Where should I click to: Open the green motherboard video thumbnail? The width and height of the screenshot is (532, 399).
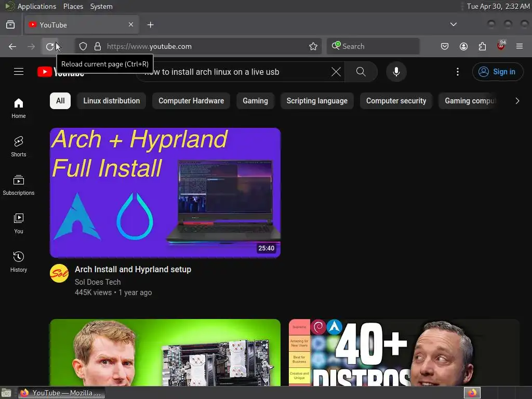[x=165, y=353]
